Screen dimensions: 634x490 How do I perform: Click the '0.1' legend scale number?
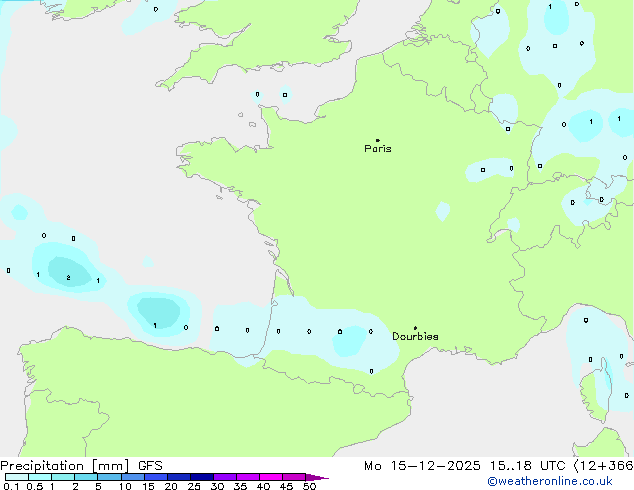[x=11, y=486]
